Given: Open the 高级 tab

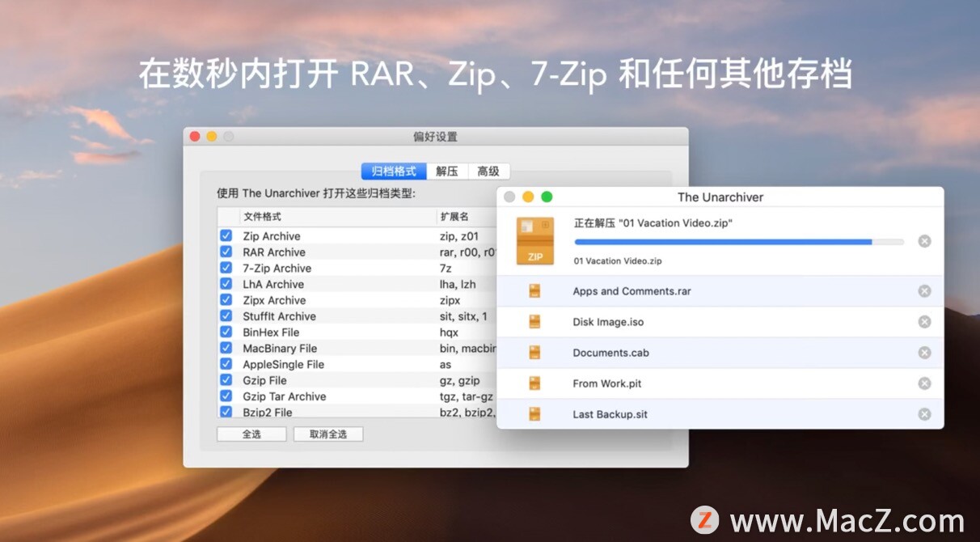Looking at the screenshot, I should (x=488, y=171).
